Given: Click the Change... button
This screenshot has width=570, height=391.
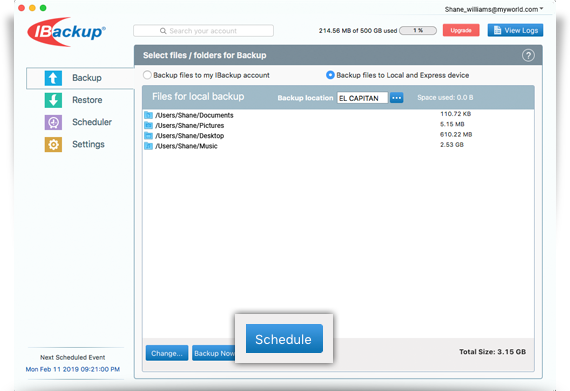Looking at the screenshot, I should click(167, 353).
